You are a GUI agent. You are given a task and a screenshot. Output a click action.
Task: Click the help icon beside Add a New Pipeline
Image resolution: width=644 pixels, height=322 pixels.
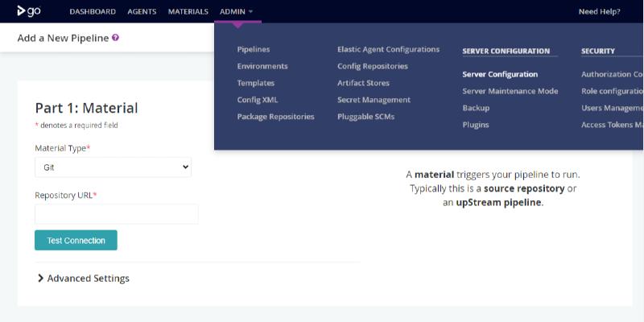(116, 38)
